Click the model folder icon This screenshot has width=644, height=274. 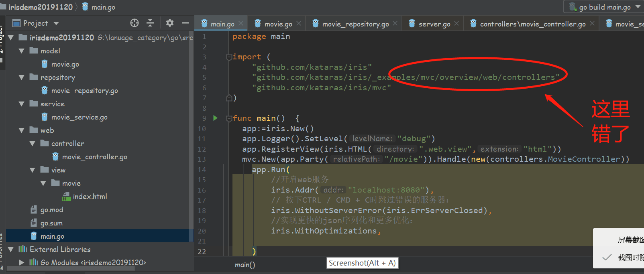click(34, 51)
